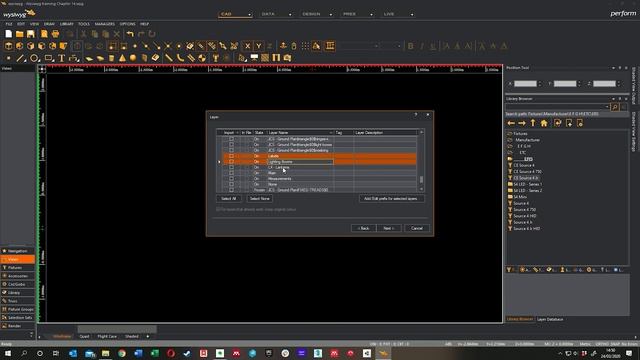Open the LIVE mode dropdown arrow
The height and width of the screenshot is (360, 640).
pos(412,15)
